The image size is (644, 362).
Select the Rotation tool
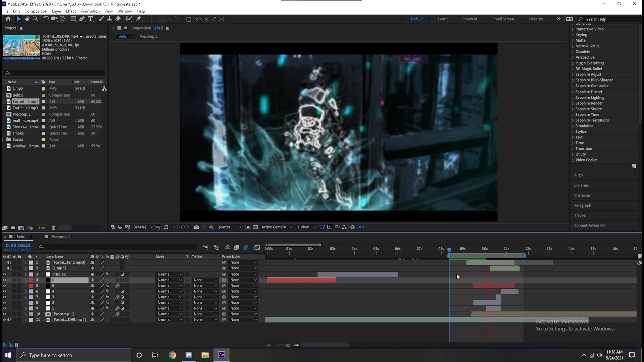pyautogui.click(x=46, y=19)
